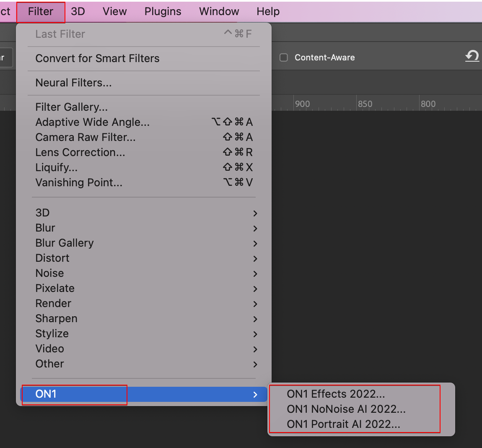Image resolution: width=482 pixels, height=448 pixels.
Task: Enable the Content-Aware checkbox
Action: pyautogui.click(x=284, y=57)
